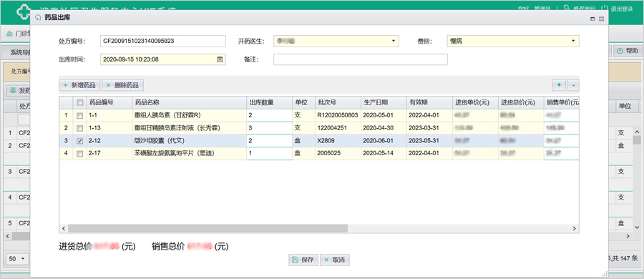Click the green plus icon button

559,85
